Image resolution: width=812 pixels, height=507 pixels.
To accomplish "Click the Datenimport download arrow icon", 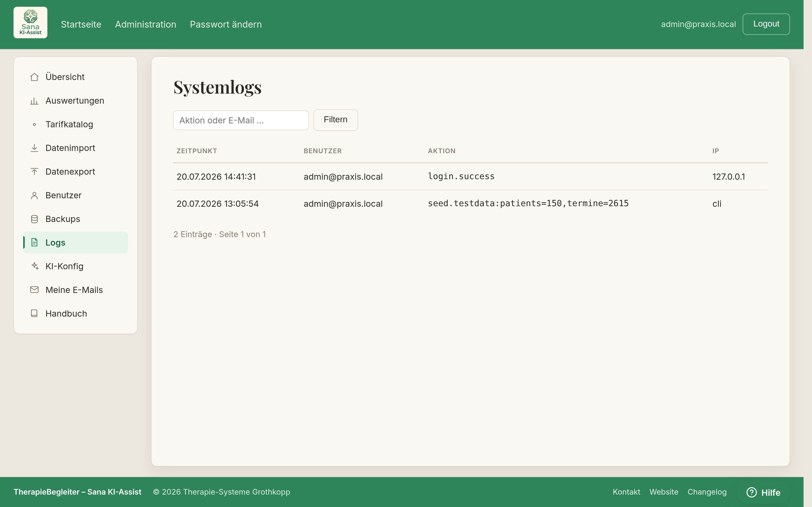I will coord(34,148).
